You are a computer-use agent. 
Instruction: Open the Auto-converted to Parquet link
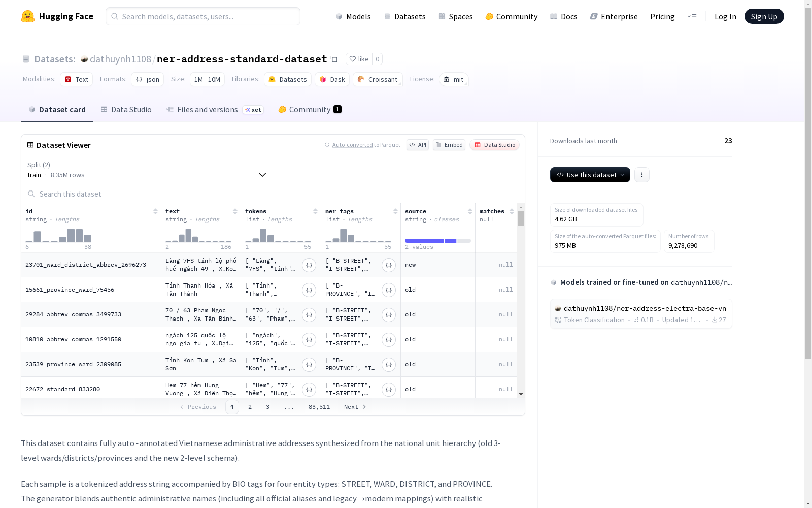pyautogui.click(x=366, y=145)
